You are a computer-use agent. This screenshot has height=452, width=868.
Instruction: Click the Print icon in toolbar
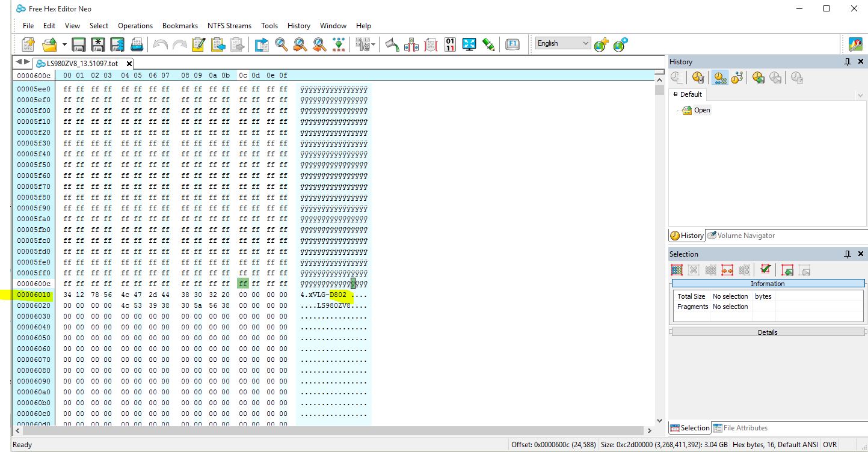(x=137, y=44)
